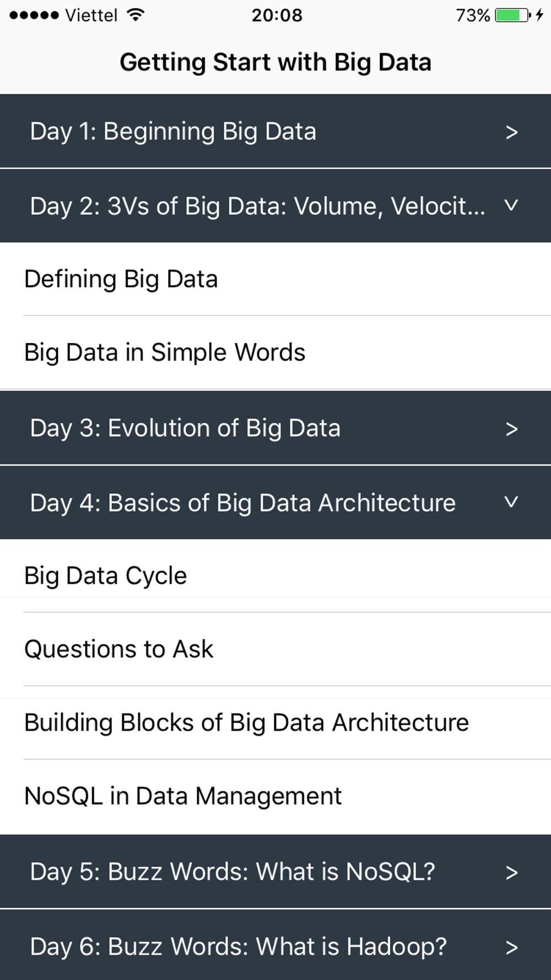Expand Day 3 chevron arrow
This screenshot has width=551, height=980.
pos(511,429)
